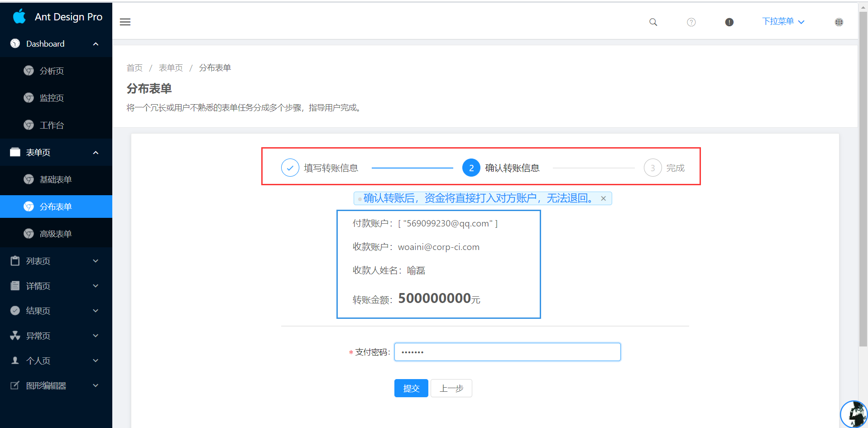Open the 分析页 menu item

[56, 71]
